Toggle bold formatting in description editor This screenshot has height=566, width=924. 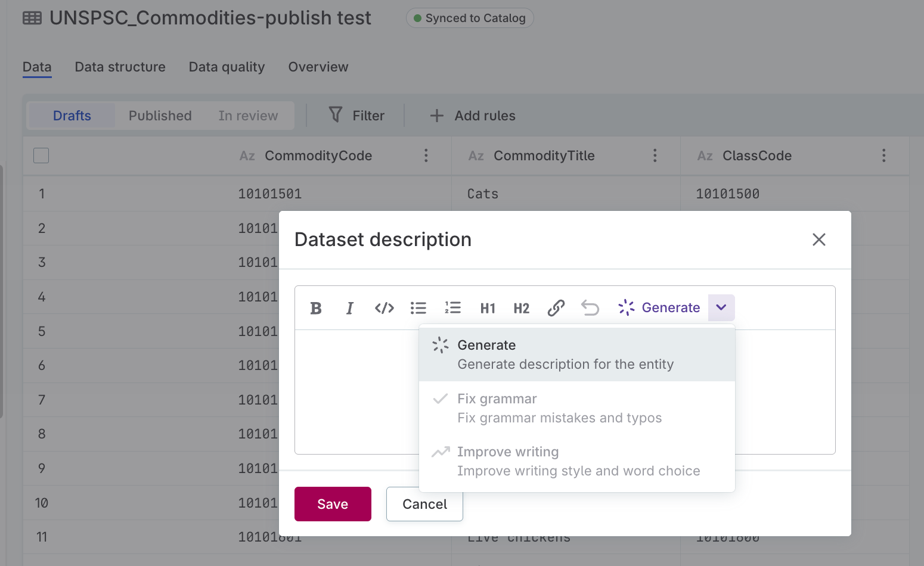point(316,308)
